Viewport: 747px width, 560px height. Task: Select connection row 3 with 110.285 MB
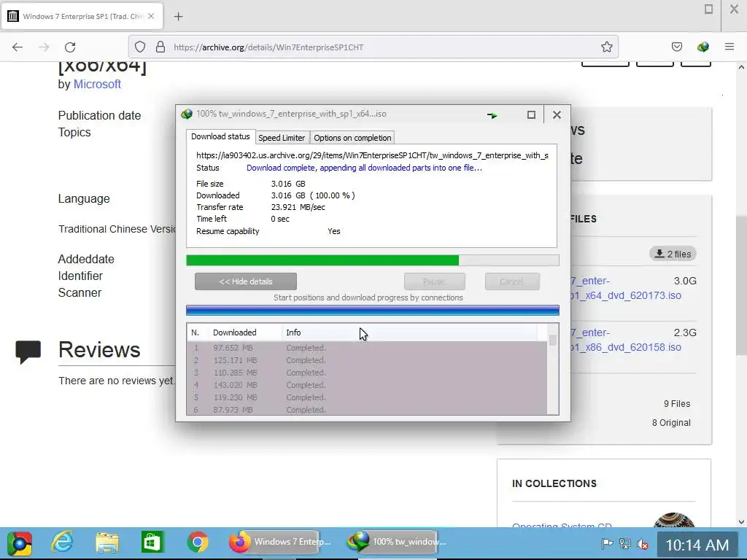pos(367,373)
